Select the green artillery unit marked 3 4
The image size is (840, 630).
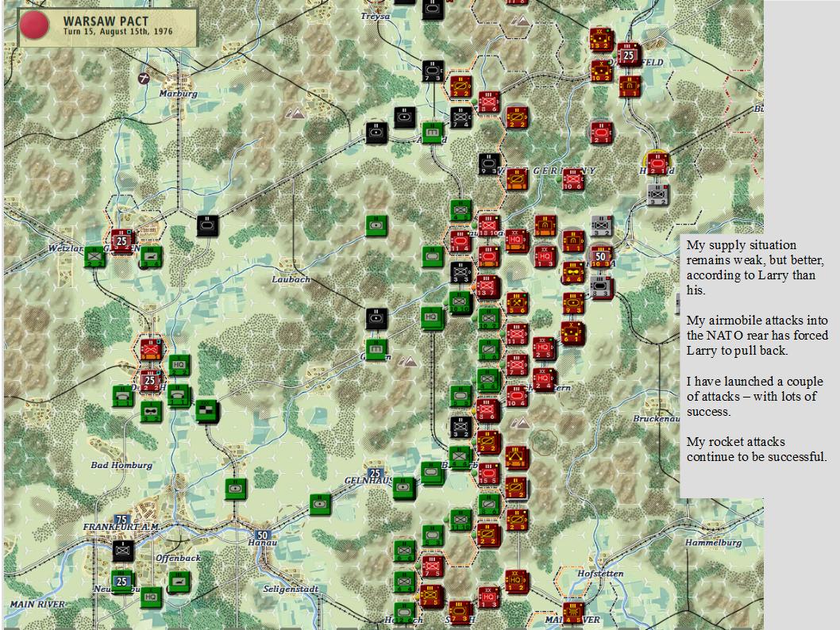click(x=151, y=257)
